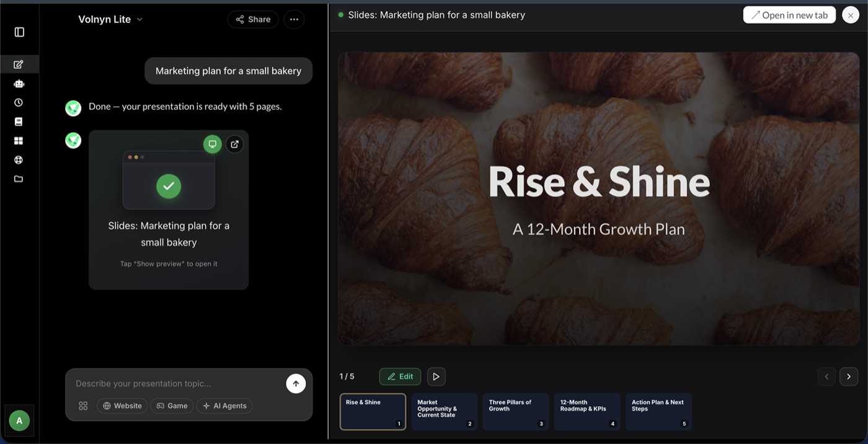868x444 pixels.
Task: Play the slideshow presentation
Action: point(436,376)
